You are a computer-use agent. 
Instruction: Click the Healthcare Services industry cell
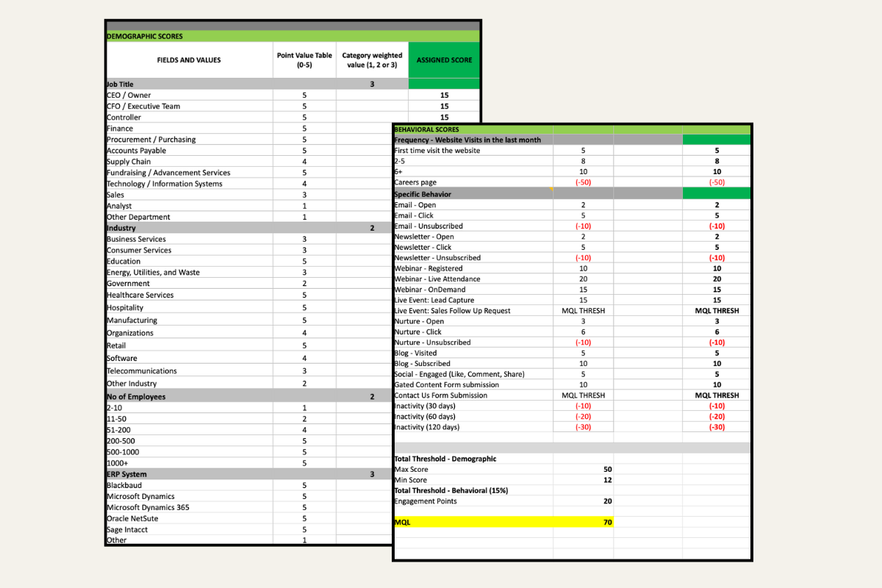[x=140, y=295]
